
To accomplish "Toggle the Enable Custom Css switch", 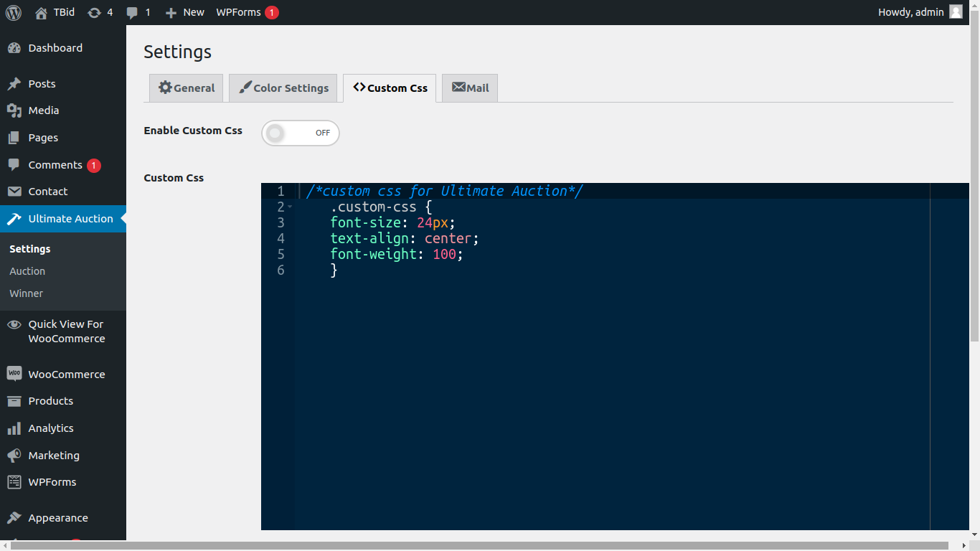I will point(300,133).
